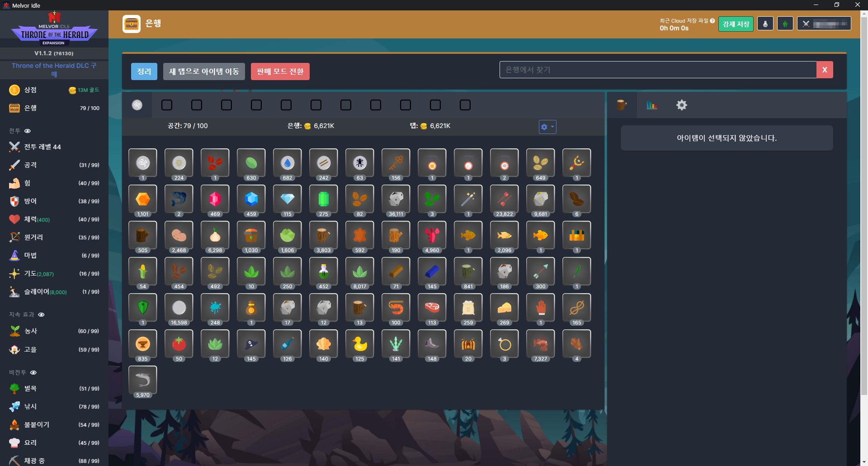Click the 정리 sort button
Viewport: 868px width, 466px height.
[x=144, y=71]
